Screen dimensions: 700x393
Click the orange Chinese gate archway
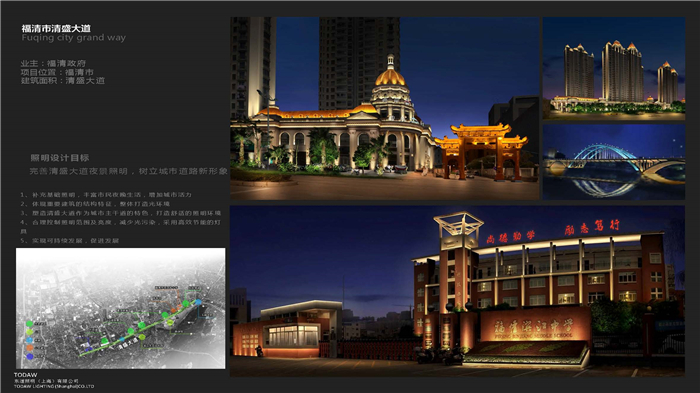(481, 152)
